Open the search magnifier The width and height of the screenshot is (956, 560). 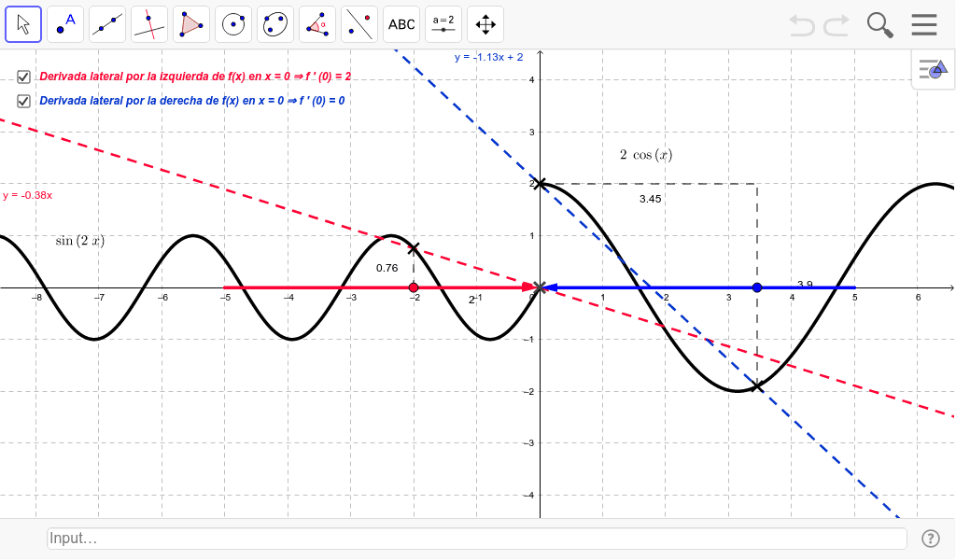pos(879,25)
